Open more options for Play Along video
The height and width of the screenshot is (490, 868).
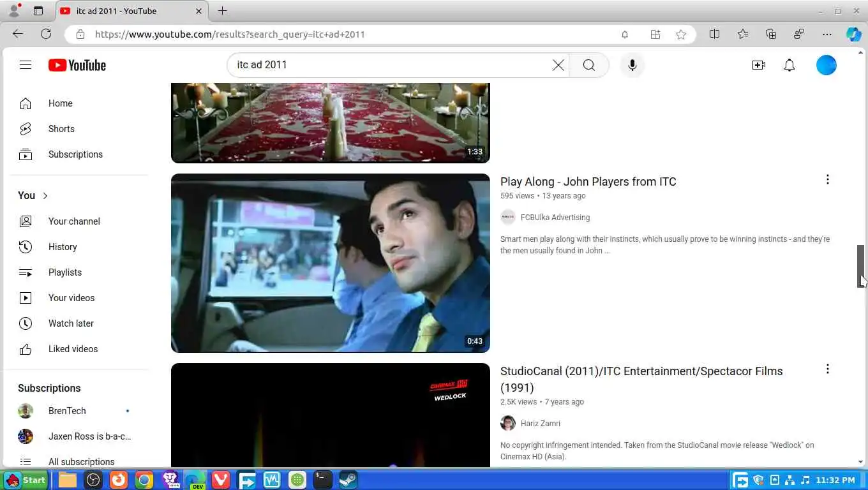[828, 180]
